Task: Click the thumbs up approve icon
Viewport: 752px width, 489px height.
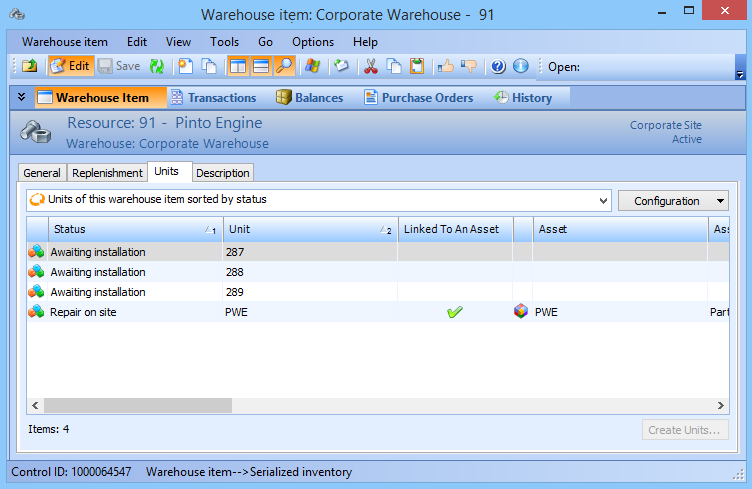Action: 445,66
